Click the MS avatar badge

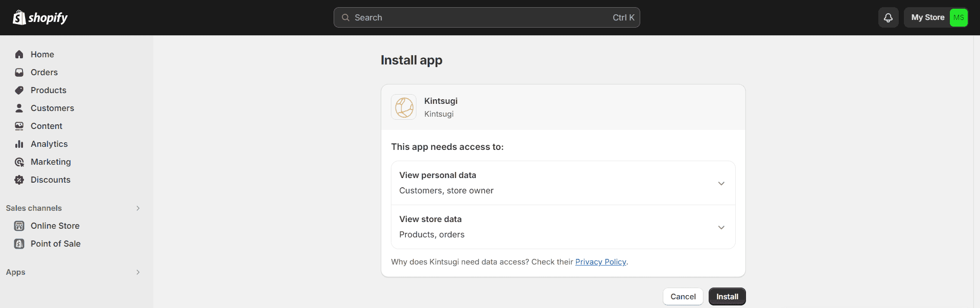point(959,17)
